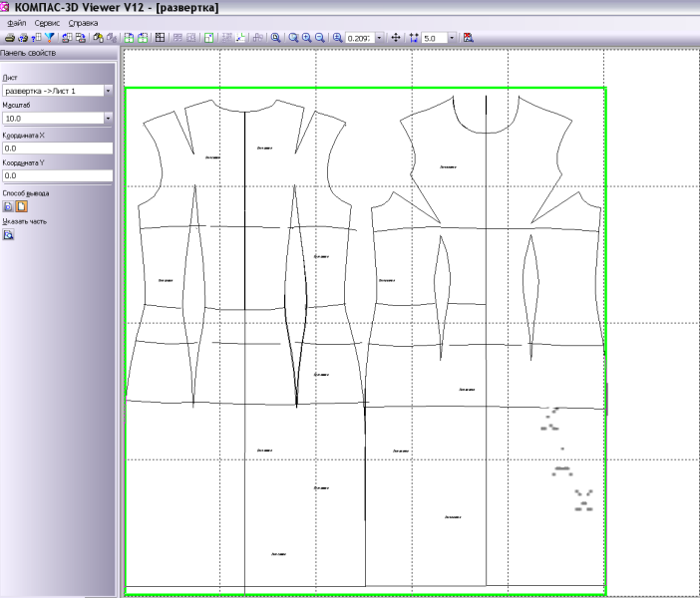
Task: Open the zoom factor 0.209 dropdown
Action: (379, 37)
